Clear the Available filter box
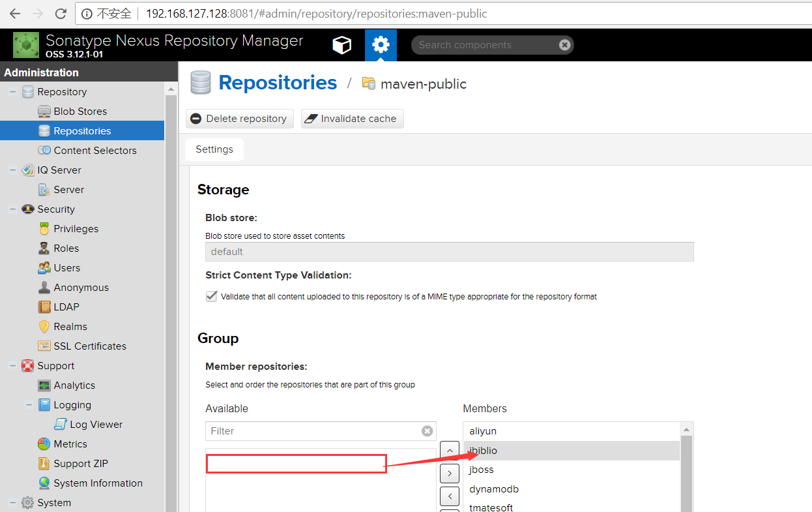 pyautogui.click(x=427, y=431)
